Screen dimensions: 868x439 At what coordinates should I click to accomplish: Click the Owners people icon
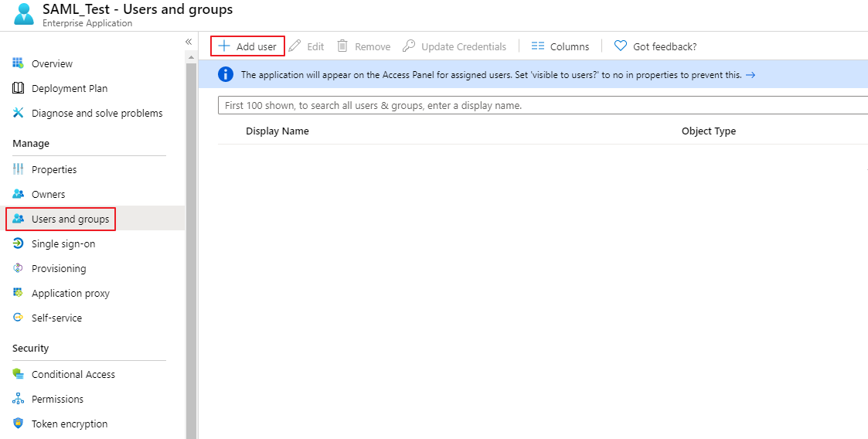click(x=18, y=194)
